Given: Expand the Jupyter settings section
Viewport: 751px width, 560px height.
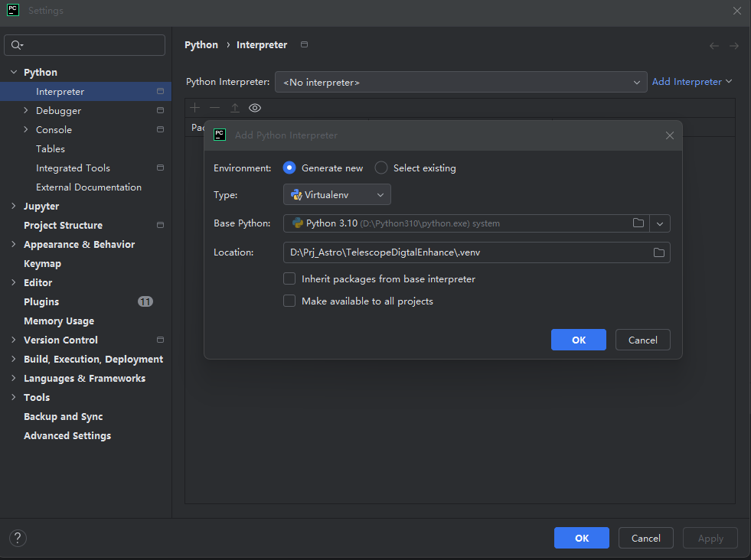Looking at the screenshot, I should (14, 206).
